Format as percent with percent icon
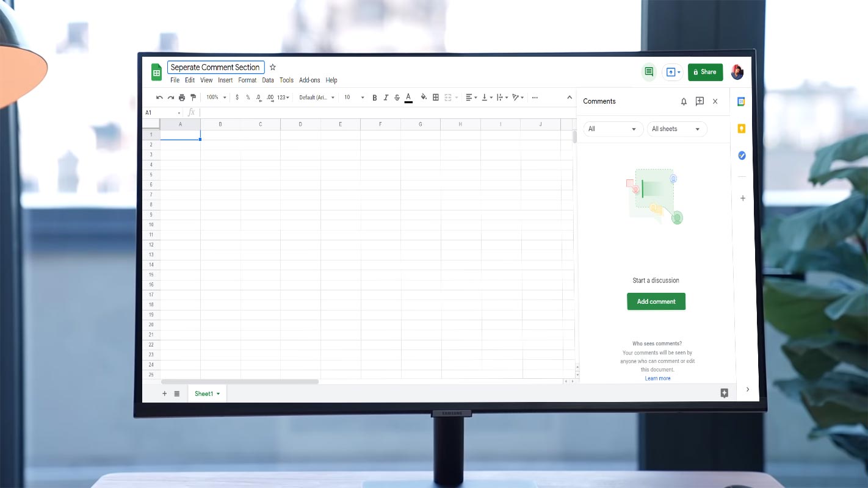 point(248,98)
